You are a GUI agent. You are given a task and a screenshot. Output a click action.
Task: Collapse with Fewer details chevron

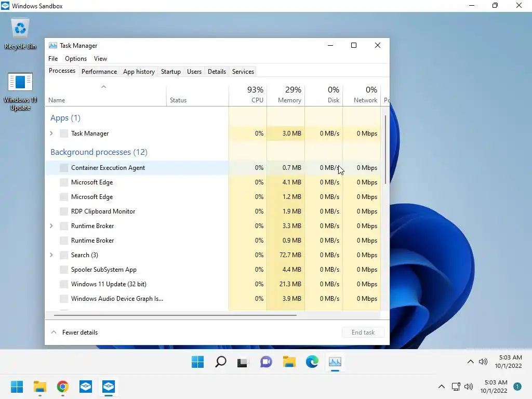click(54, 332)
